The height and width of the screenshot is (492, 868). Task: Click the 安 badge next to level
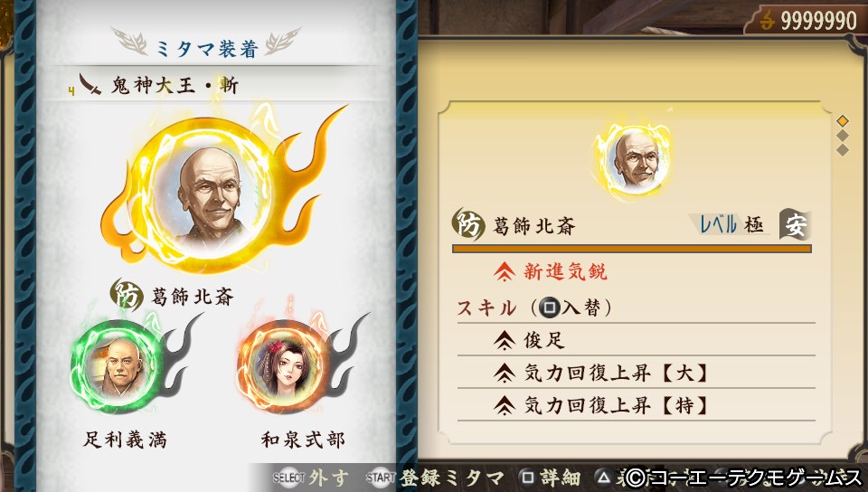pyautogui.click(x=795, y=224)
